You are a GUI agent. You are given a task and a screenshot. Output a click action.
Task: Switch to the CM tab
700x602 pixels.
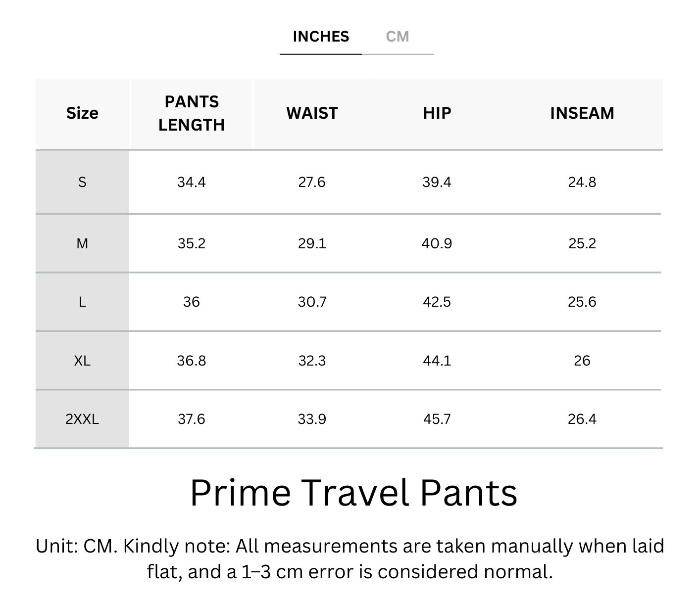point(397,37)
